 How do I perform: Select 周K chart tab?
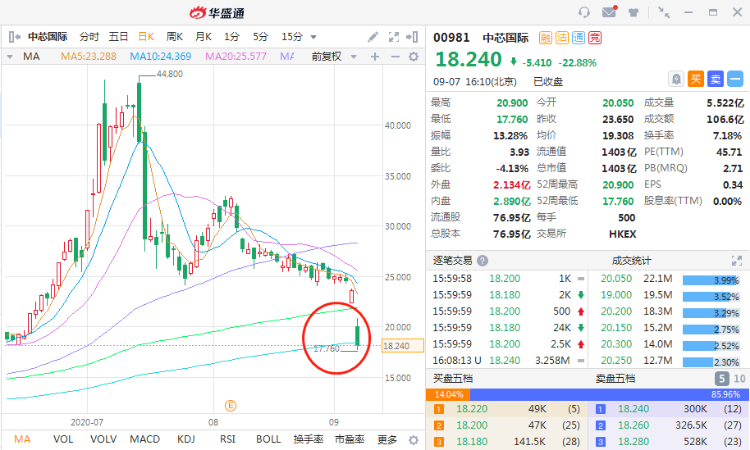coord(175,37)
